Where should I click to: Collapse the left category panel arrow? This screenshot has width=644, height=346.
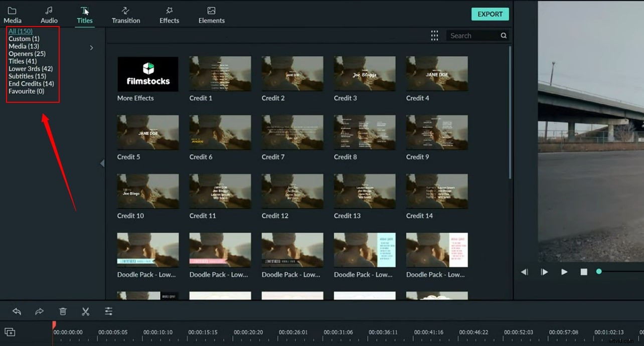[x=102, y=163]
